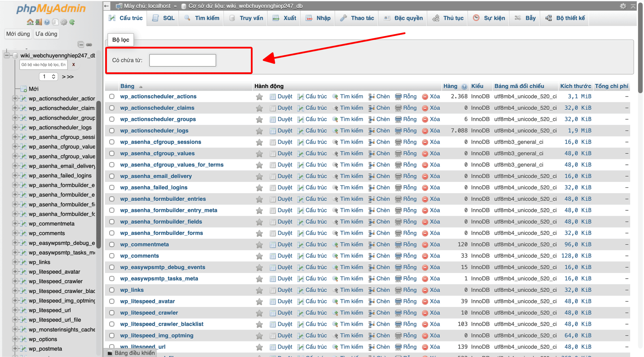
Task: Click the chain link icon in sidebar
Action: pos(89,45)
